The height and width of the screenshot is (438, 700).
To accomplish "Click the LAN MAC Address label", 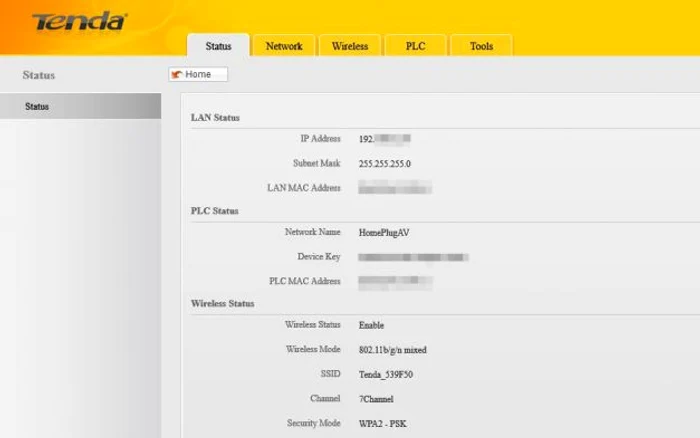I will point(304,188).
